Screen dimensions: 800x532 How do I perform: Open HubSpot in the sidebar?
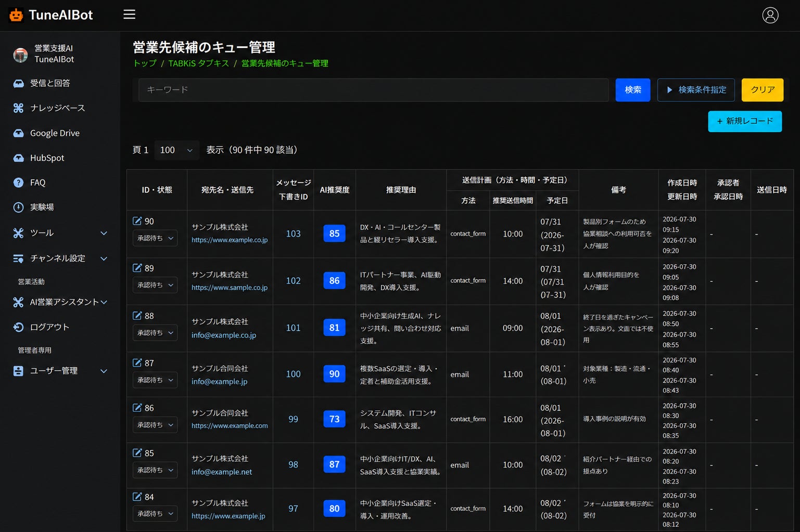tap(47, 158)
